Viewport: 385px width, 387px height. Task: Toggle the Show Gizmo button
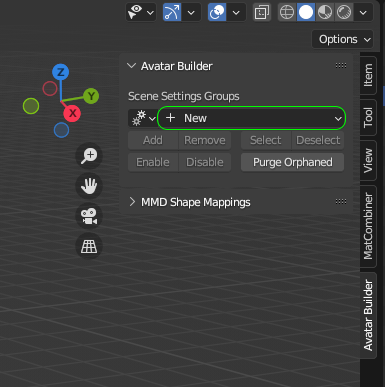(x=172, y=12)
